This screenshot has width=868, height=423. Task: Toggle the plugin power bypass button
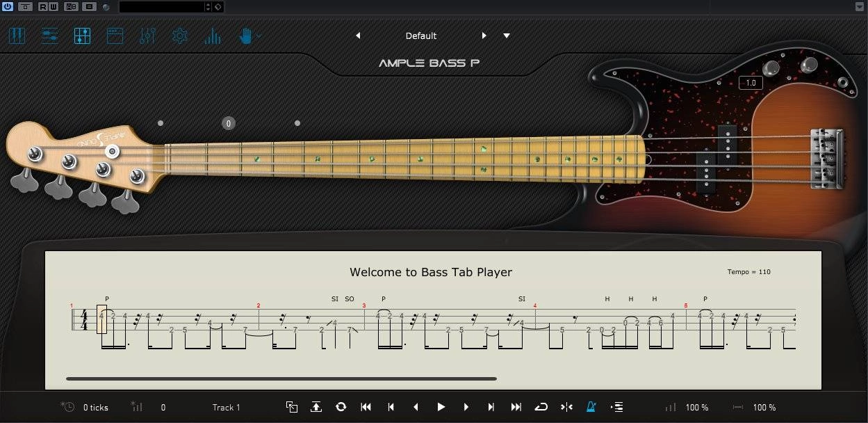8,6
